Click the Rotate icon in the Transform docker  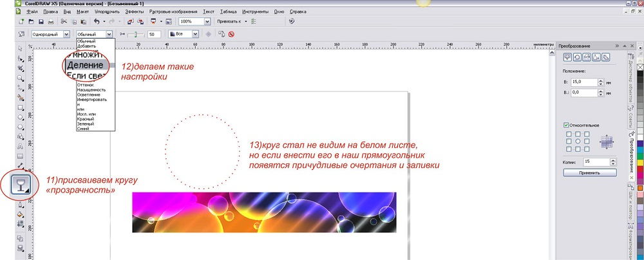pos(578,57)
